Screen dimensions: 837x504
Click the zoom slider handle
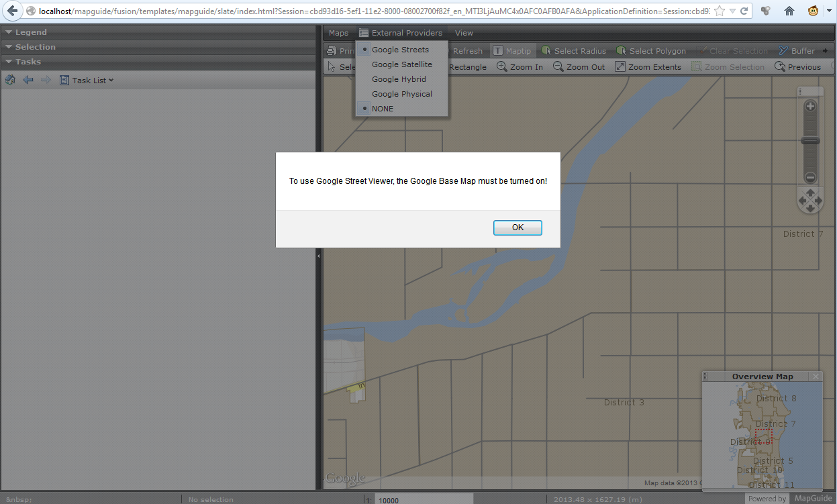[x=810, y=141]
